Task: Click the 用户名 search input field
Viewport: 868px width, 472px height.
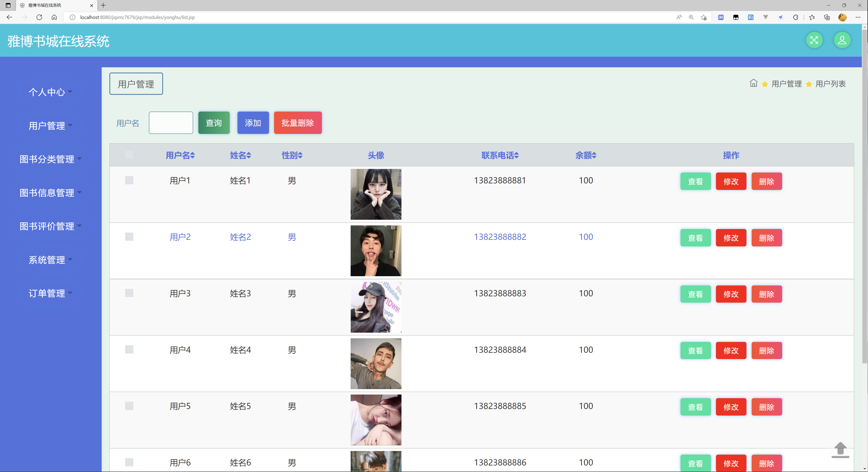Action: 171,123
